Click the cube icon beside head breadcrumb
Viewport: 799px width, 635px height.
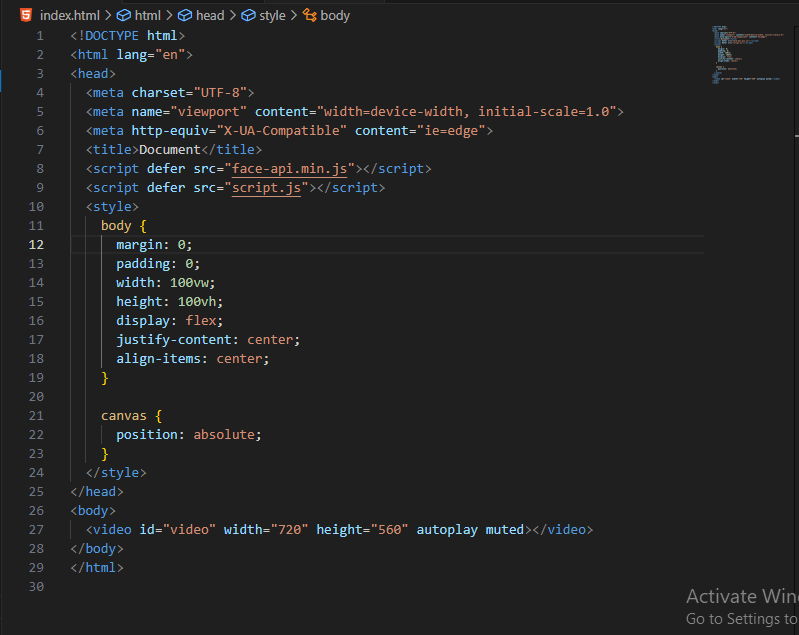click(185, 16)
